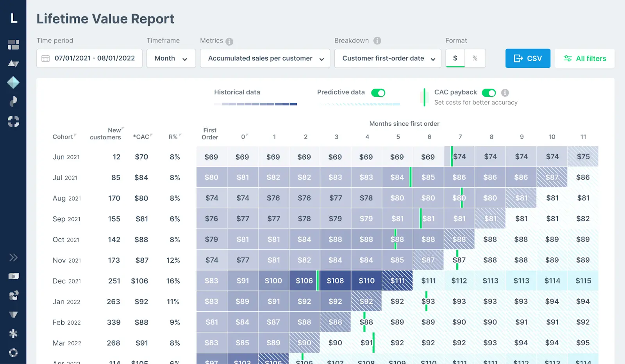Click the funnel icon in lower sidebar
Screen dimensions: 625x364
(13, 314)
